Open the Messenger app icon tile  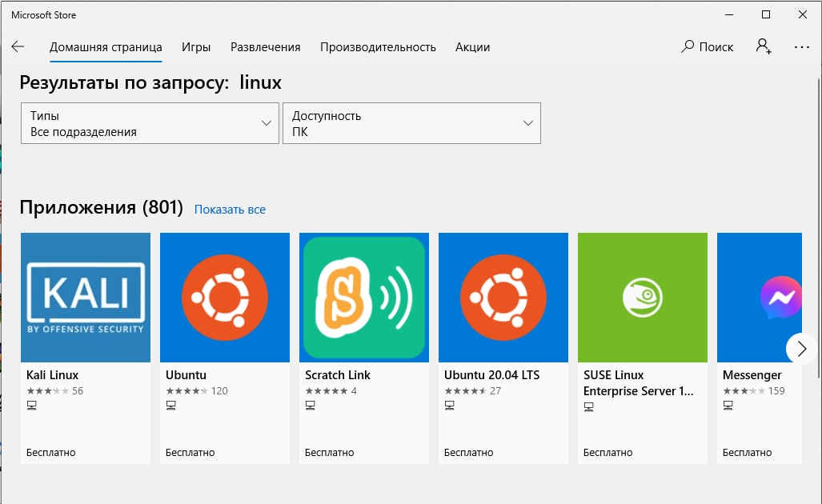coord(759,297)
